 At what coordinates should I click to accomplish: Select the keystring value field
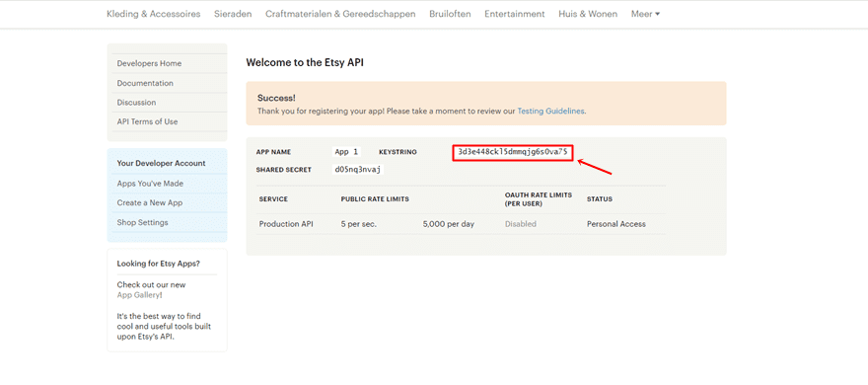(x=513, y=152)
